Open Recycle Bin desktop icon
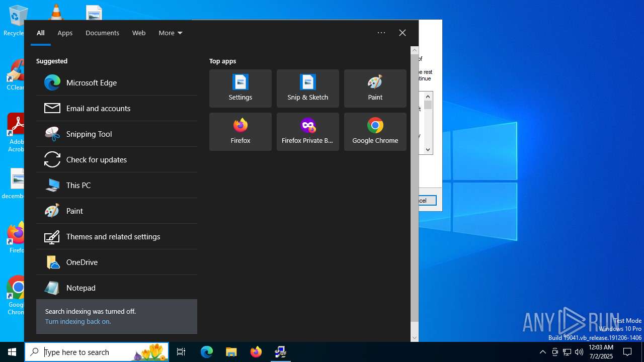Screen dimensions: 644x362 (x=15, y=20)
